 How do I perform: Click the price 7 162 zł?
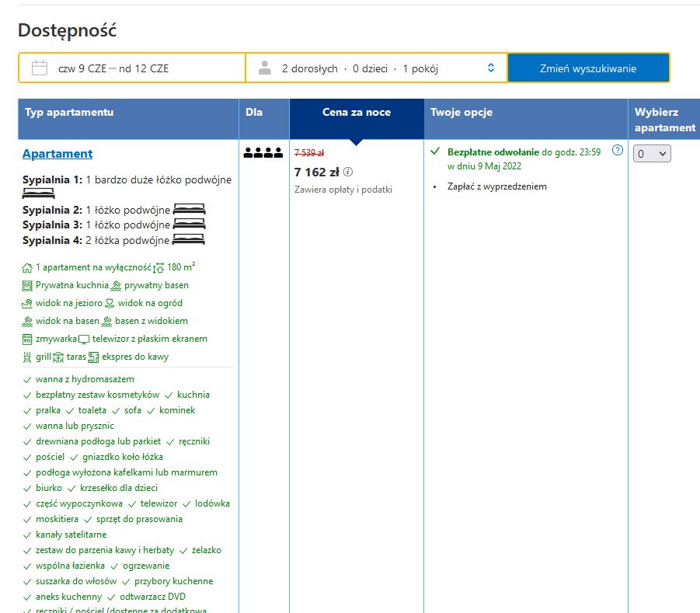point(316,172)
